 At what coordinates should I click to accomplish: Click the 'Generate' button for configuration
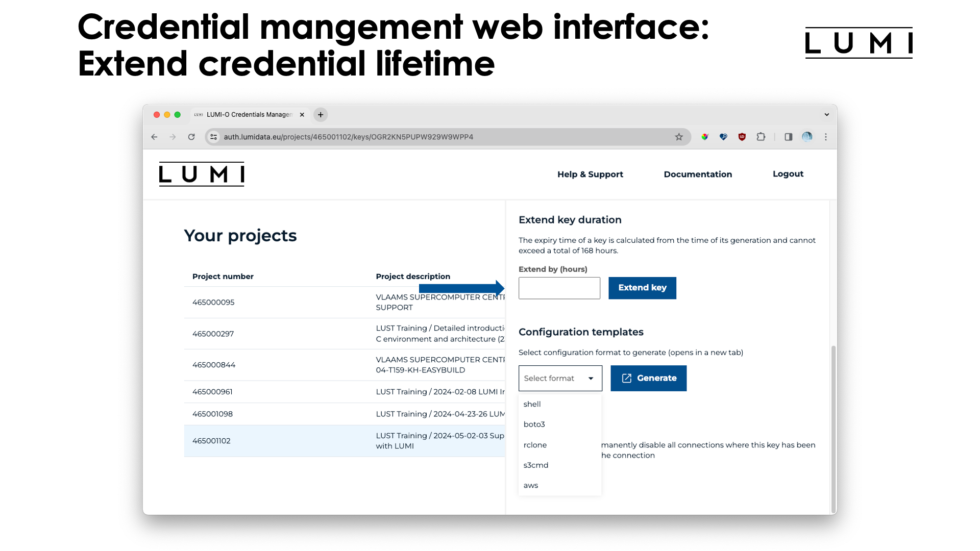[648, 378]
